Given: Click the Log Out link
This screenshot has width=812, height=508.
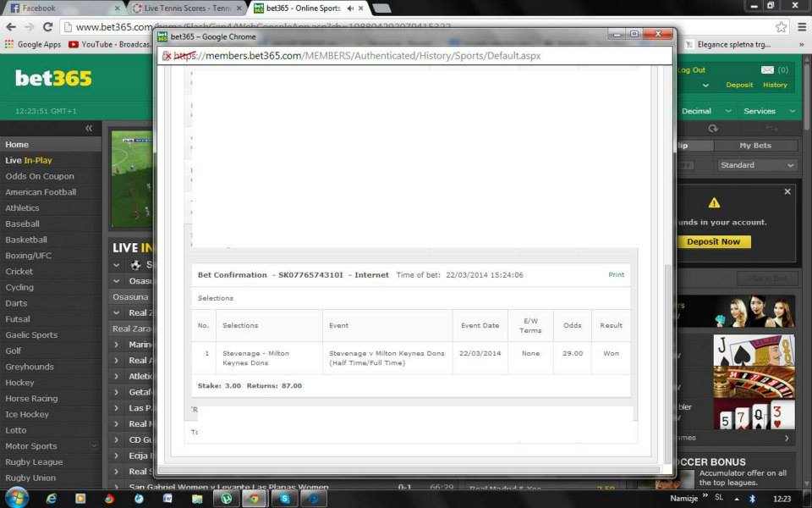Looking at the screenshot, I should click(692, 70).
